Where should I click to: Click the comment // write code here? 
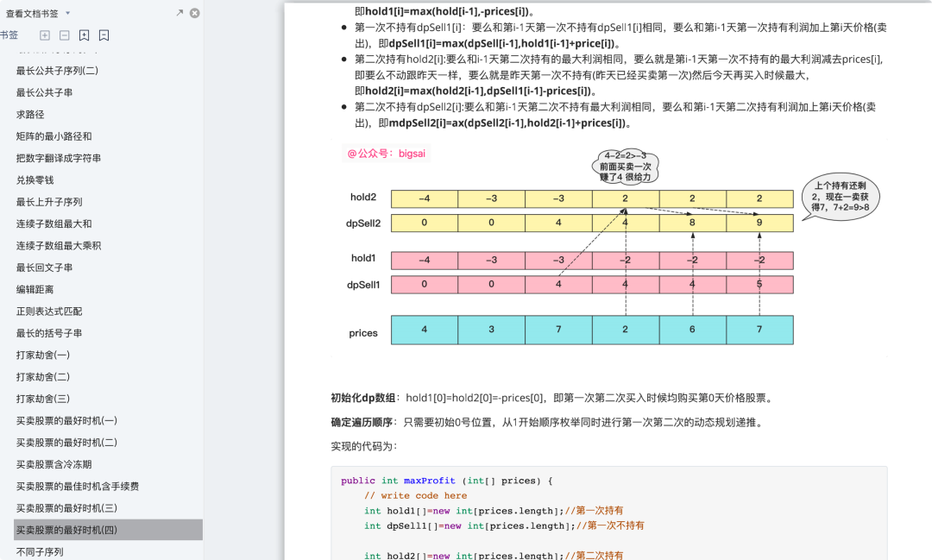[415, 496]
